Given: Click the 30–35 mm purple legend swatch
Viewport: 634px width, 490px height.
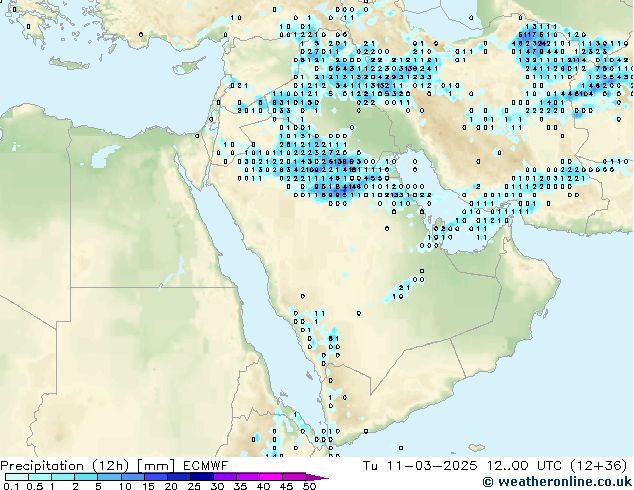Looking at the screenshot, I should tap(224, 477).
